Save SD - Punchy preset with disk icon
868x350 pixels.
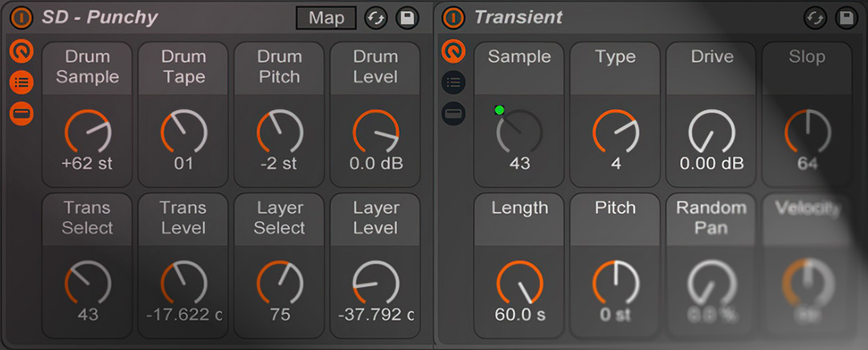pos(407,18)
